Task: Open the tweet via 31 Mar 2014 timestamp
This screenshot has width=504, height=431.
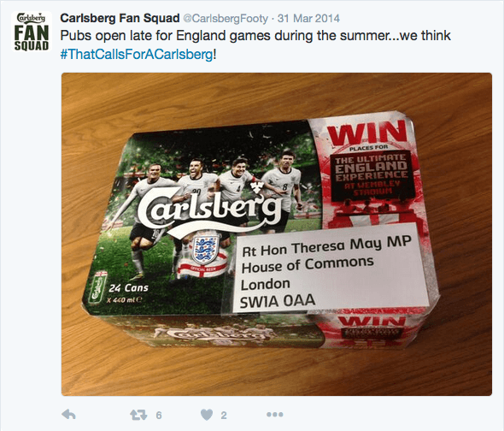Action: pos(308,18)
